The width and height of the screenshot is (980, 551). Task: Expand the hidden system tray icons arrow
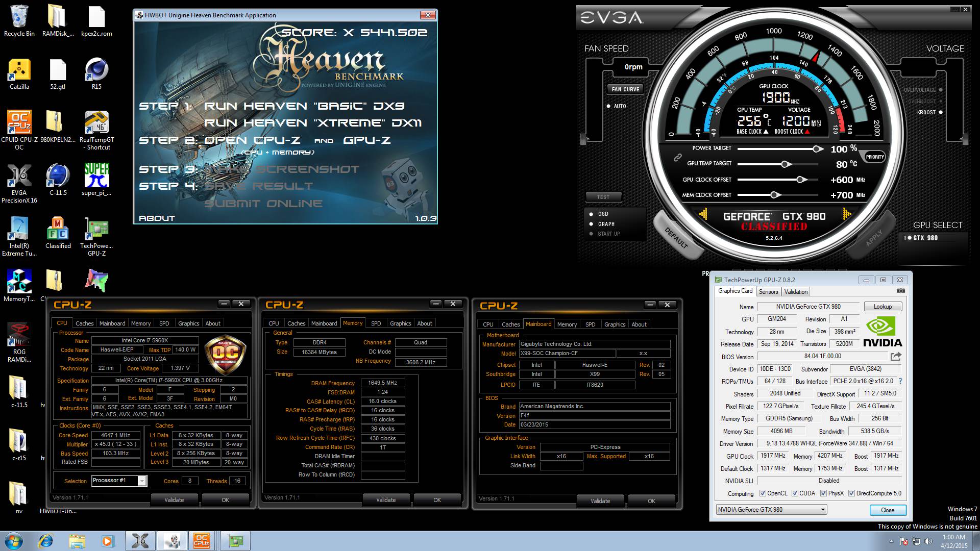click(891, 541)
